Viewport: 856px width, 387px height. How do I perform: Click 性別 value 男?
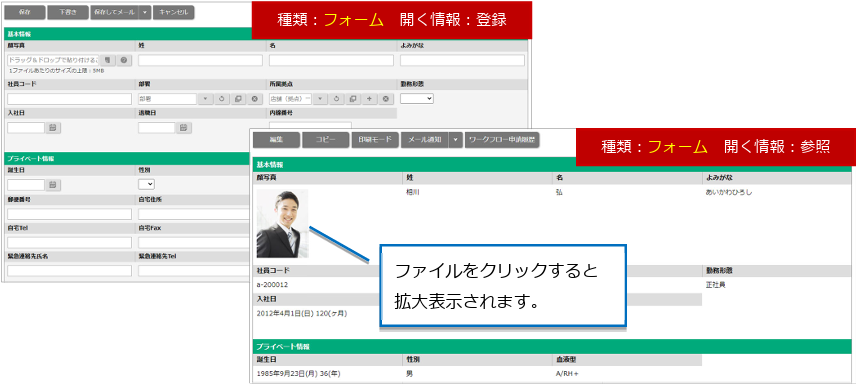pos(409,374)
